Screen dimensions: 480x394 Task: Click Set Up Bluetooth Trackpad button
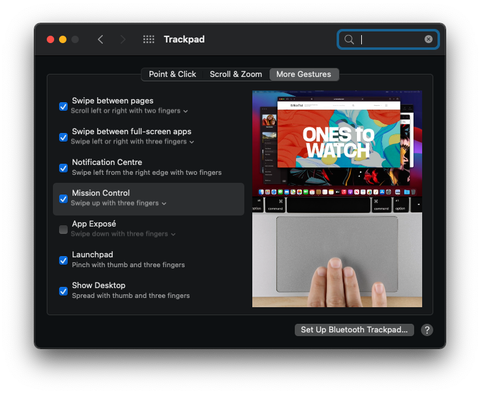pos(354,330)
